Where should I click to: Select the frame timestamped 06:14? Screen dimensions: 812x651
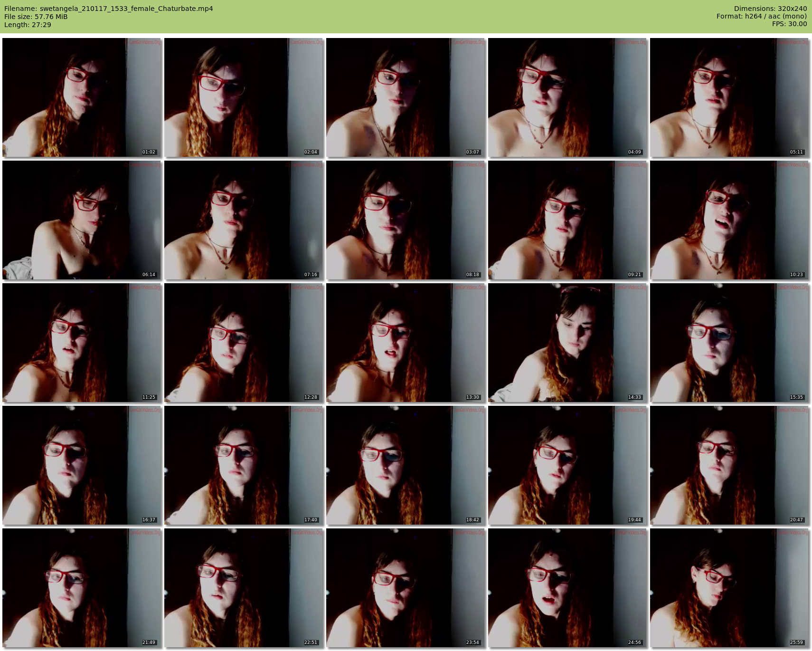pos(82,220)
